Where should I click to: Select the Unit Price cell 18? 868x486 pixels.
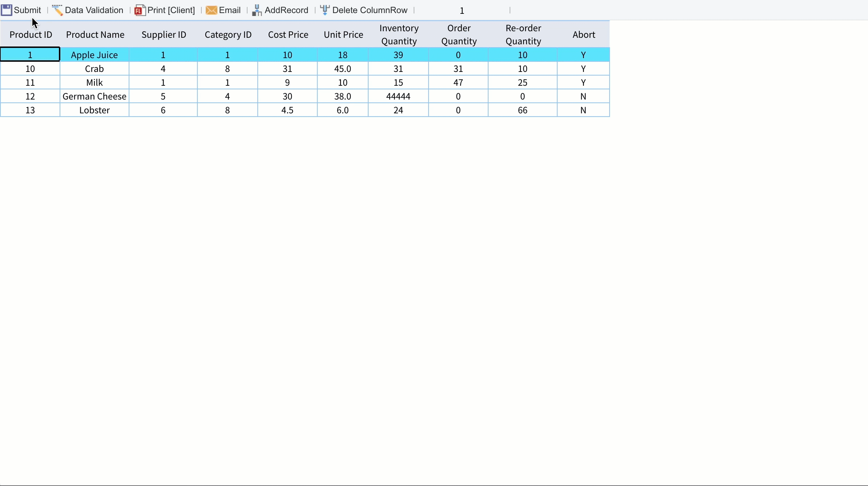(343, 55)
